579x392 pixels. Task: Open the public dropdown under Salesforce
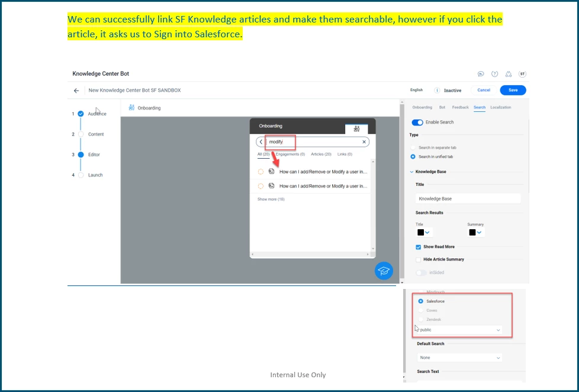pos(459,330)
